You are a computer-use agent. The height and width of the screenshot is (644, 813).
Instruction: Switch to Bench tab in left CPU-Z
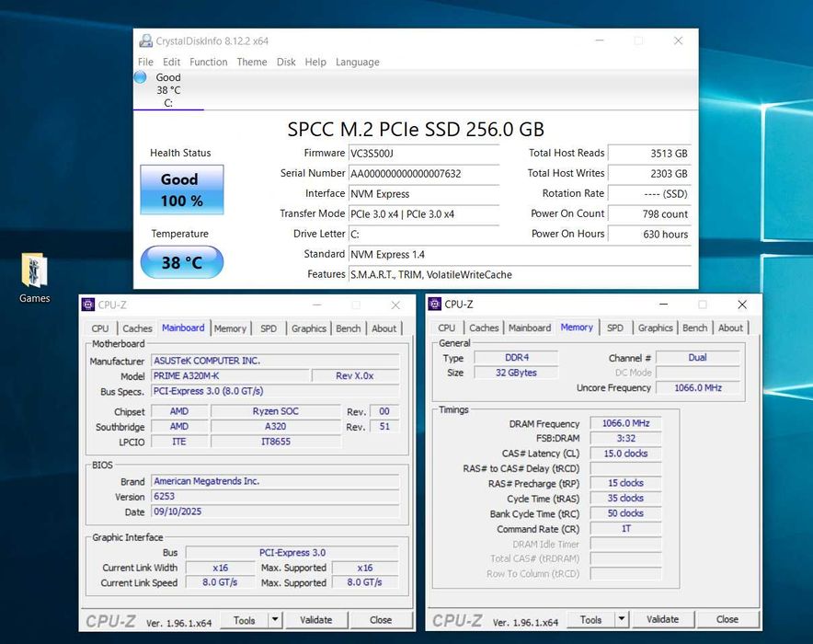pyautogui.click(x=348, y=328)
